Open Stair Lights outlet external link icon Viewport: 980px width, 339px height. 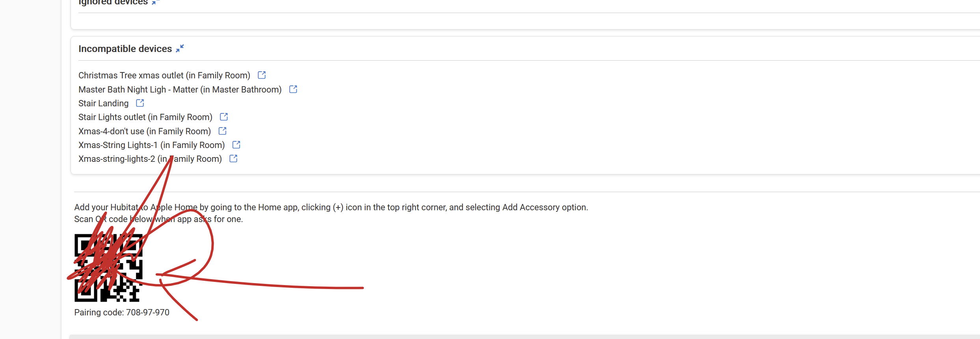coord(224,117)
